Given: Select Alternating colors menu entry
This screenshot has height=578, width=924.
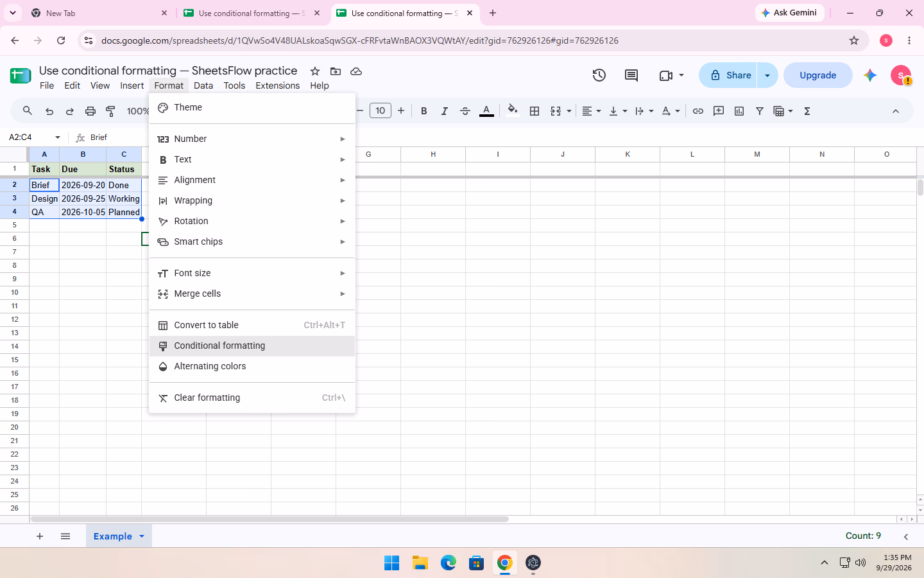Looking at the screenshot, I should click(x=252, y=366).
